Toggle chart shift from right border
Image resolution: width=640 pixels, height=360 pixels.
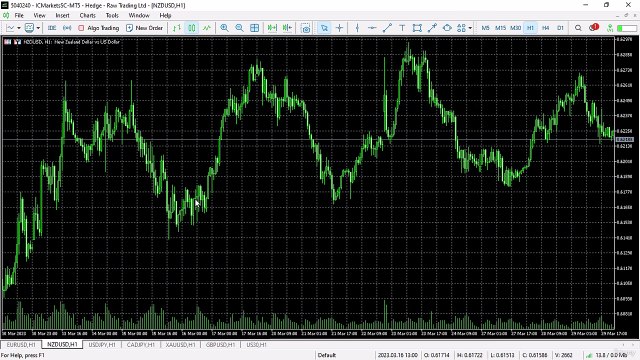point(287,28)
